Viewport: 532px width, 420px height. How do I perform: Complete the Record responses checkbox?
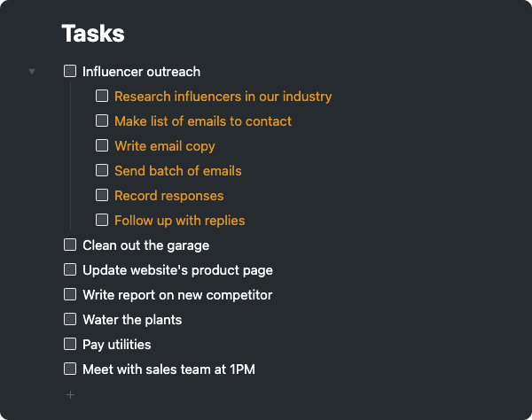click(102, 195)
